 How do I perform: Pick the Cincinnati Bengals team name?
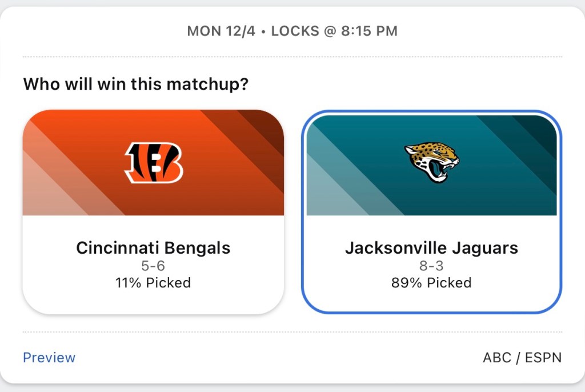coord(153,248)
